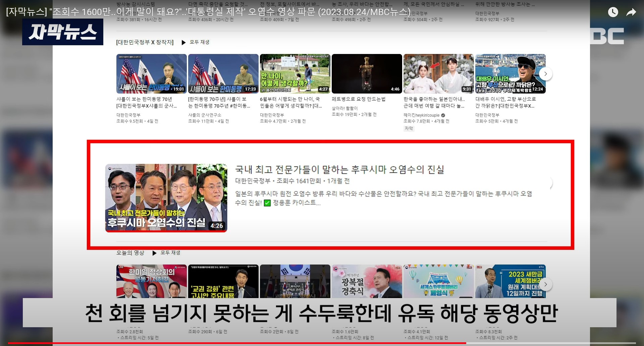
Task: Open the 한미일 정상회의 공동기자회견 thumbnail
Action: tap(151, 281)
